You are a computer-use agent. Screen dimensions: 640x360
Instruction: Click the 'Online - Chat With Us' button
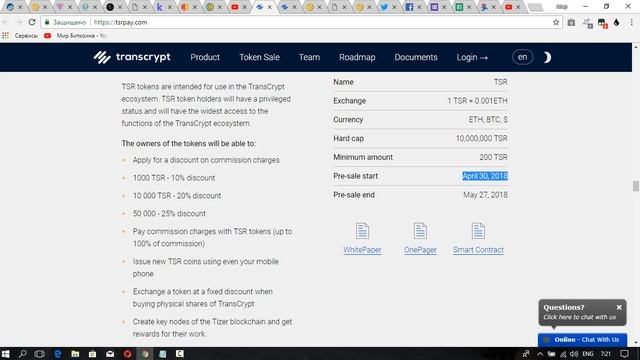(582, 340)
